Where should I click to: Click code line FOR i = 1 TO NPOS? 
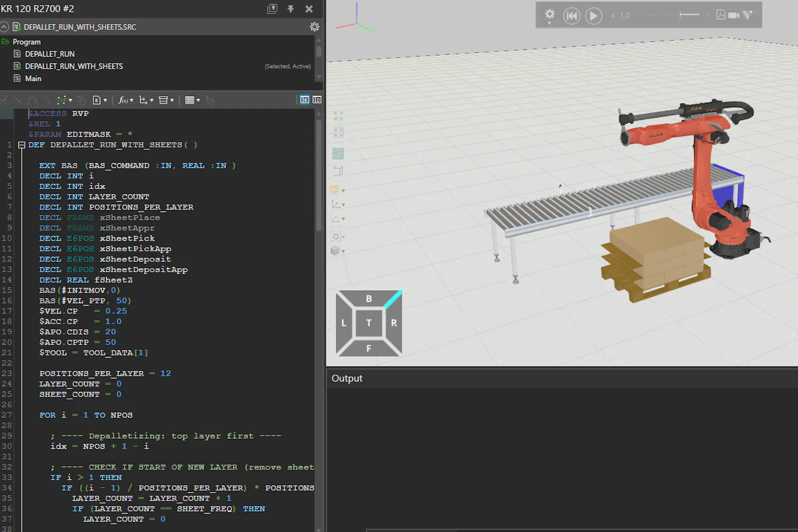[86, 415]
